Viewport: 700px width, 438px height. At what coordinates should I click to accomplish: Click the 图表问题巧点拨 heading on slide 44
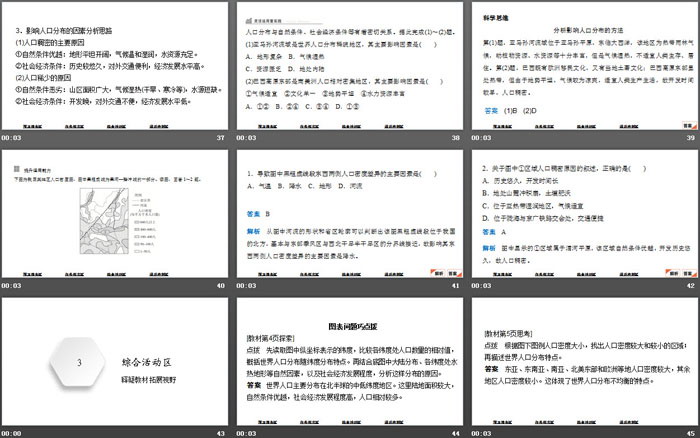353,326
